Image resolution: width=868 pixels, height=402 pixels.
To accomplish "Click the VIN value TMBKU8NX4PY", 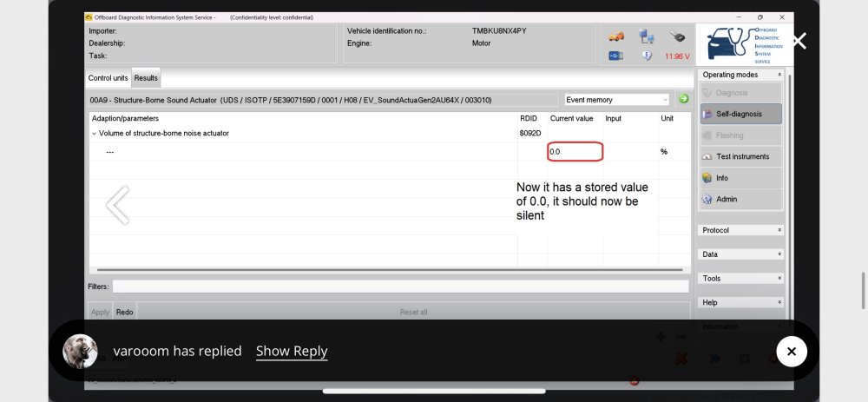I will pos(499,31).
